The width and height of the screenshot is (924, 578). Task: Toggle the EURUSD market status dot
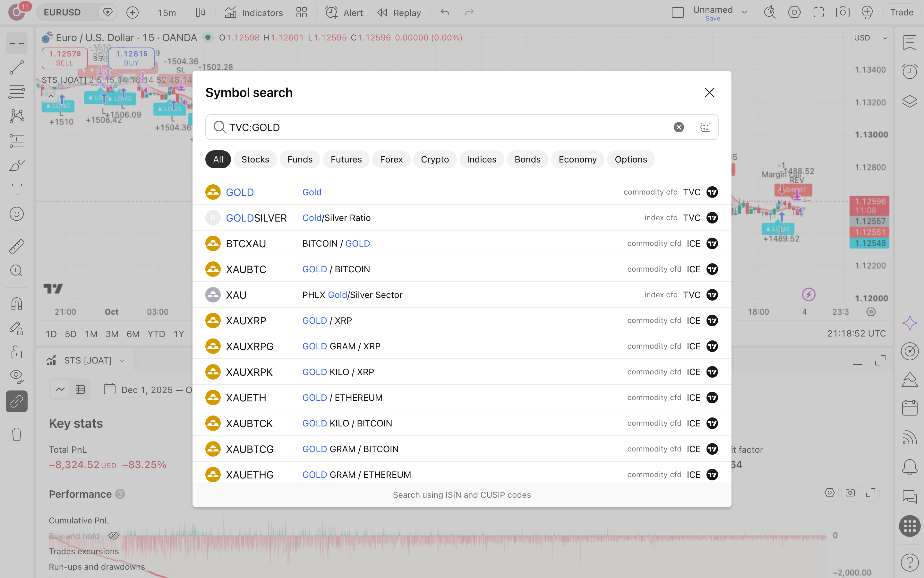[x=208, y=38]
